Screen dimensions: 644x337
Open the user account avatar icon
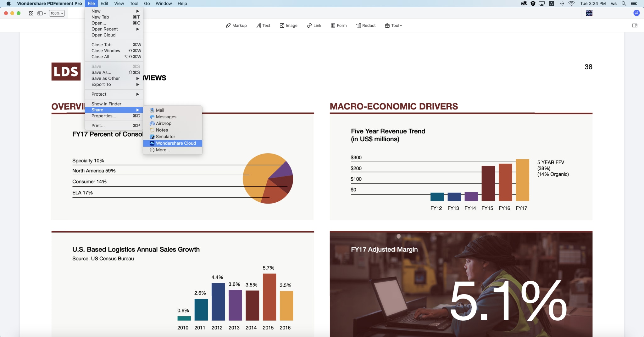636,13
